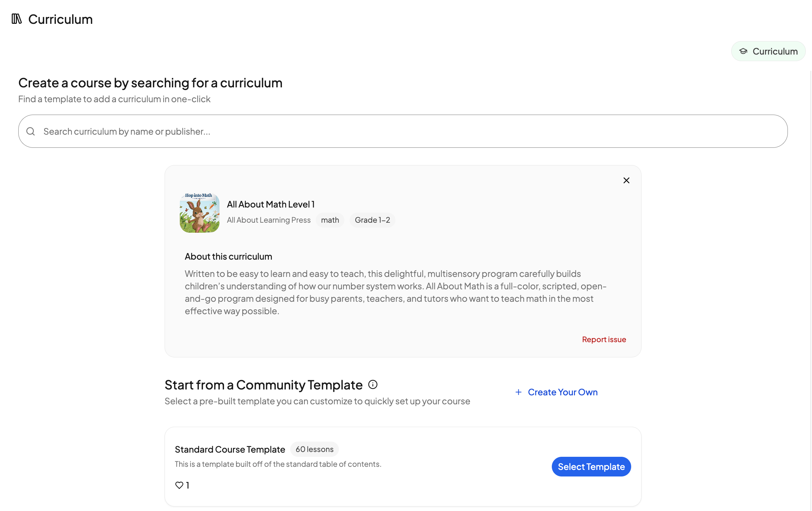Like the Standard Course Template heart
The image size is (812, 511).
tap(179, 485)
